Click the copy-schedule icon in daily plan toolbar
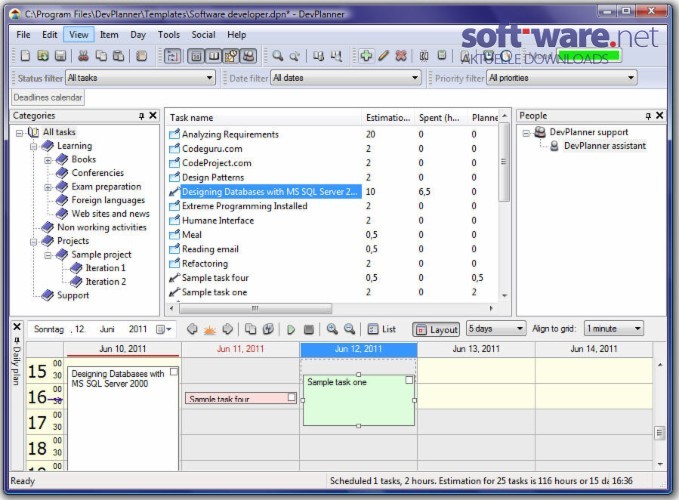The image size is (679, 500). point(250,329)
